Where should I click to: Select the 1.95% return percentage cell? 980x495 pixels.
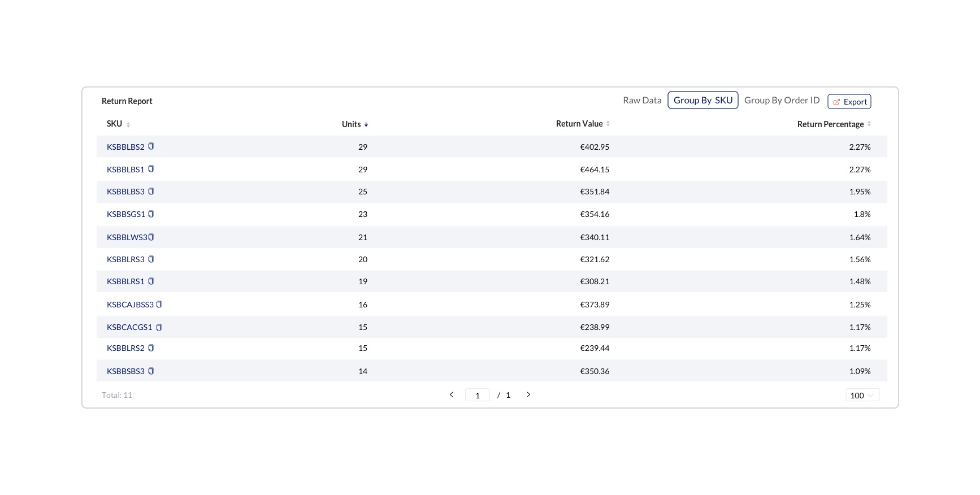click(x=860, y=192)
